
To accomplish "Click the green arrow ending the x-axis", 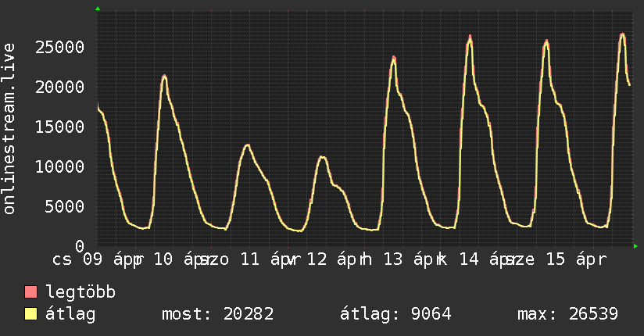I will (x=635, y=246).
